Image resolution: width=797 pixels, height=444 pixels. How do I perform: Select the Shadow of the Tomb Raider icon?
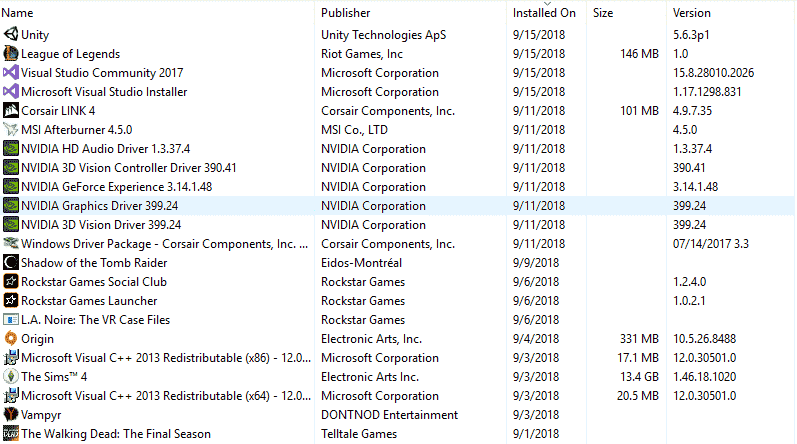coord(11,262)
